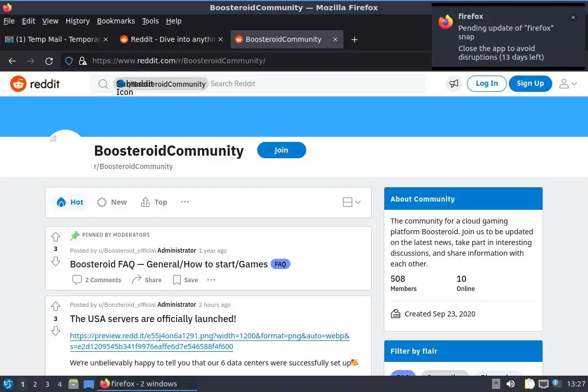Sort posts by New
The image size is (588, 392).
pos(112,202)
